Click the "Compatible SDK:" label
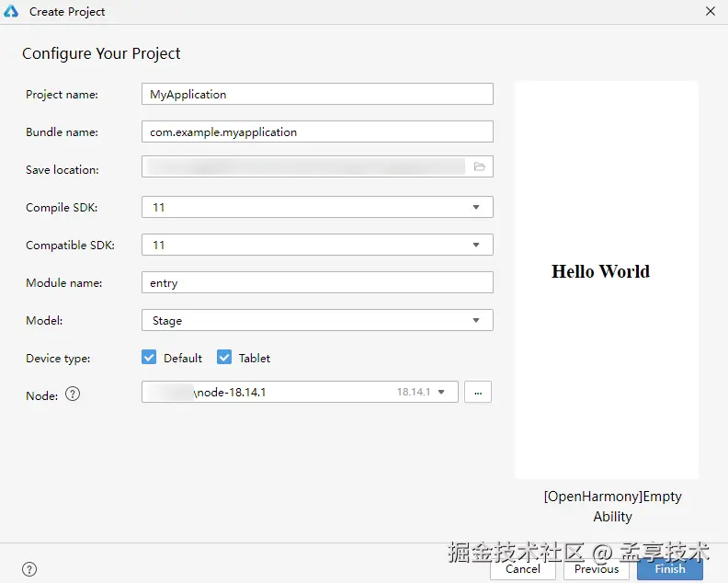 (70, 245)
